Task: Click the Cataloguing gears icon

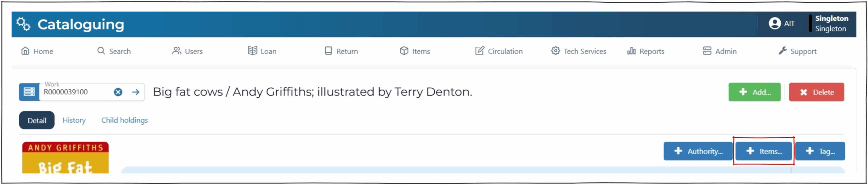Action: (23, 24)
